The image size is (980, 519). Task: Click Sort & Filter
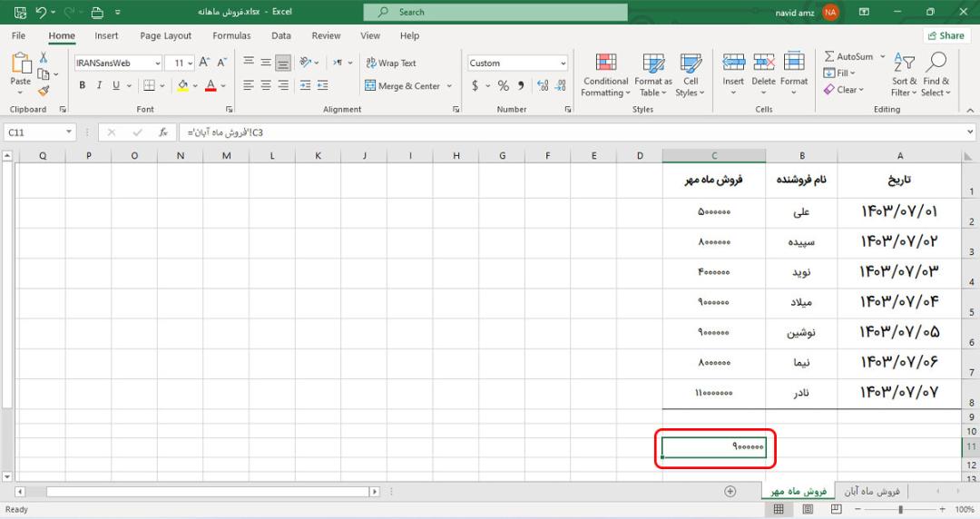point(904,75)
